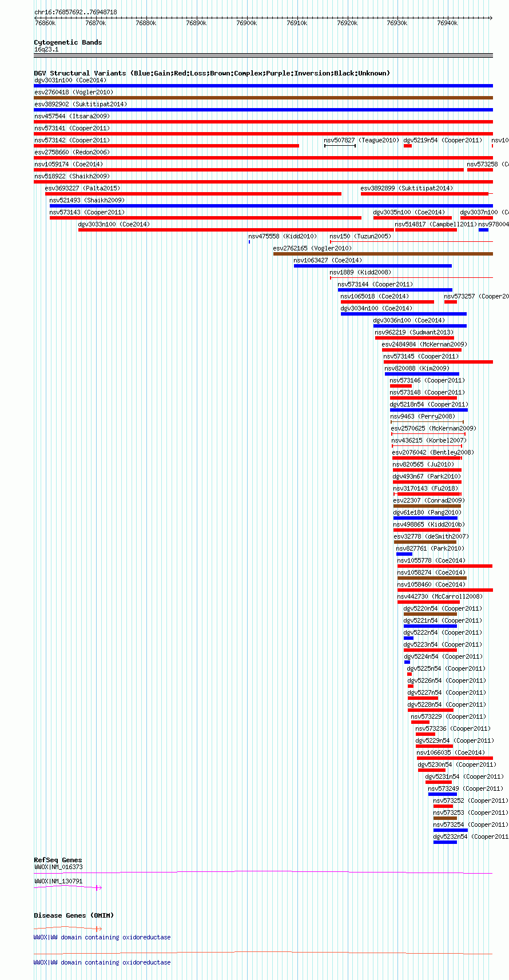This screenshot has width=509, height=980.
Task: Click esv2076042 (Bentley2008) label
Action: click(x=434, y=452)
